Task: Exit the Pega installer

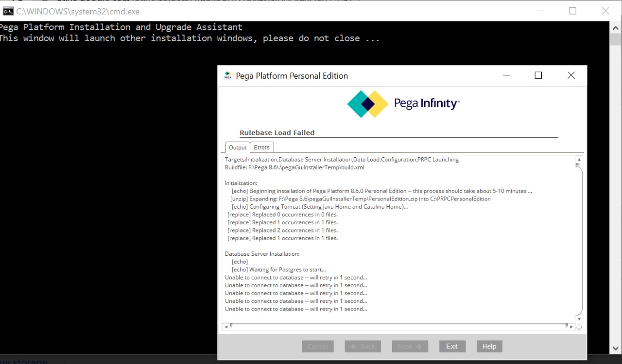Action: pyautogui.click(x=452, y=346)
